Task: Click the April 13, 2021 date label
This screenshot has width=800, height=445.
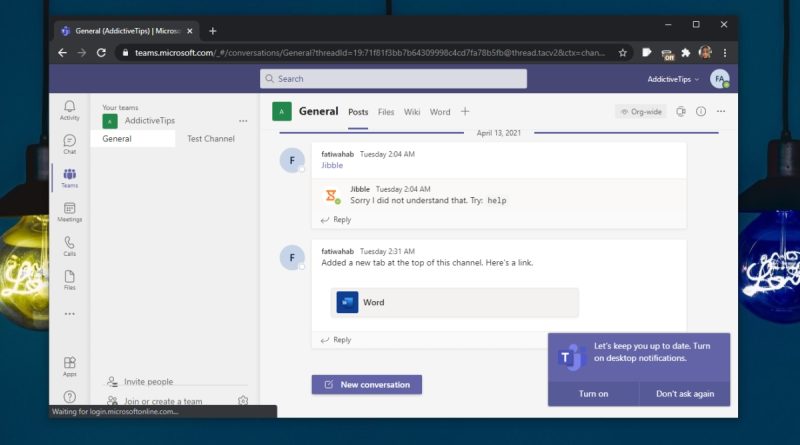Action: pos(499,133)
